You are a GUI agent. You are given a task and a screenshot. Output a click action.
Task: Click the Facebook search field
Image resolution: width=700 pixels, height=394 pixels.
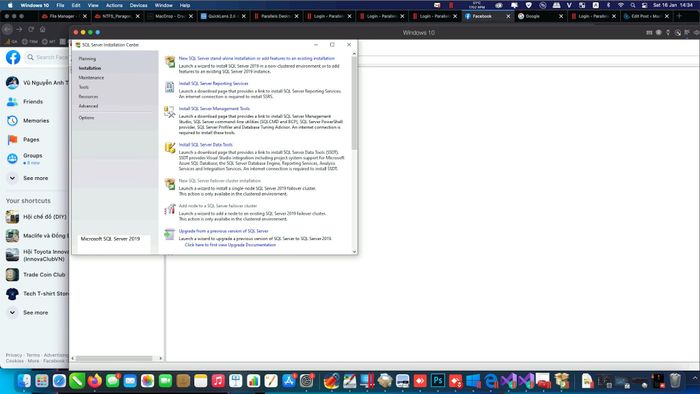point(46,57)
